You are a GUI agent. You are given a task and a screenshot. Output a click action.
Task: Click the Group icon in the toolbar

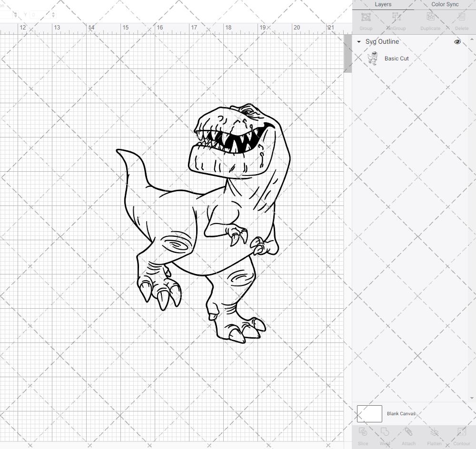pos(366,20)
